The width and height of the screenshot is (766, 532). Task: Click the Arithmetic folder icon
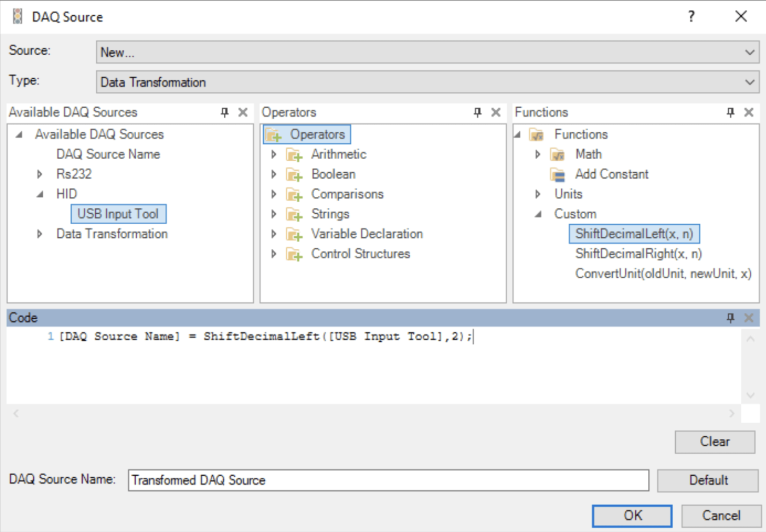coord(294,155)
